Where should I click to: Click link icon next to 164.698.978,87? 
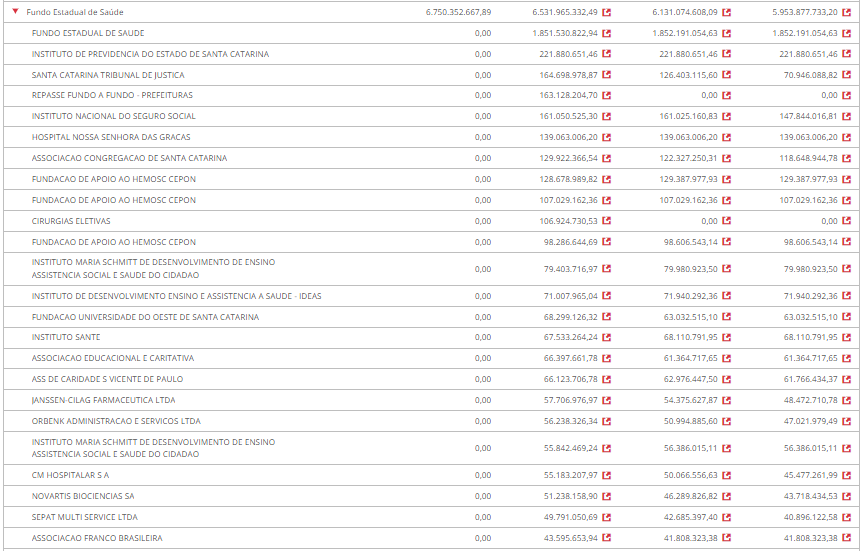tap(607, 75)
